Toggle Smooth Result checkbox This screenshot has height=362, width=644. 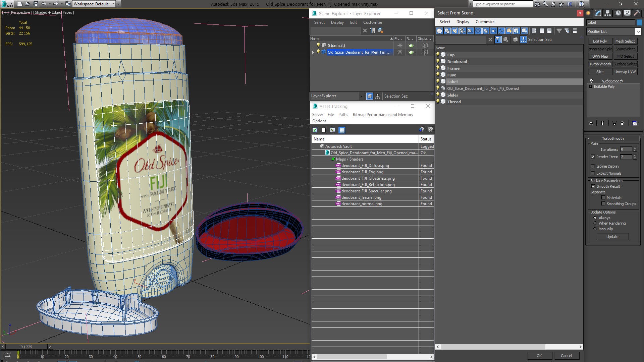593,186
